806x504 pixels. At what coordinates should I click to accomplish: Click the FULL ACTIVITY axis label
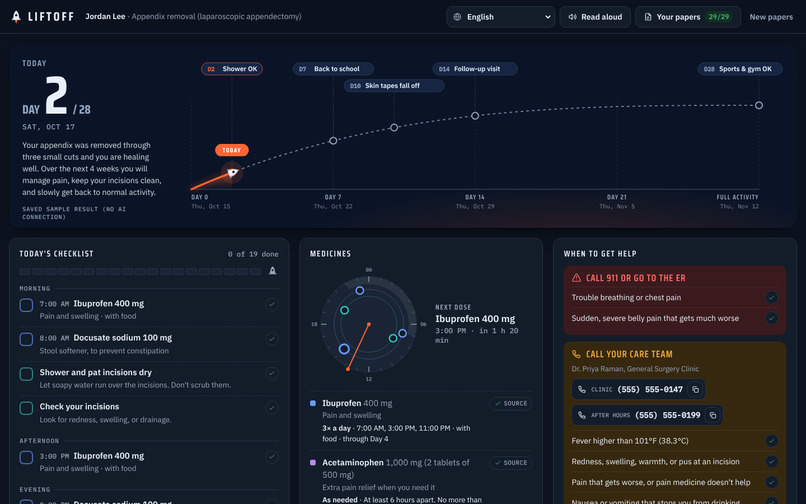point(737,197)
